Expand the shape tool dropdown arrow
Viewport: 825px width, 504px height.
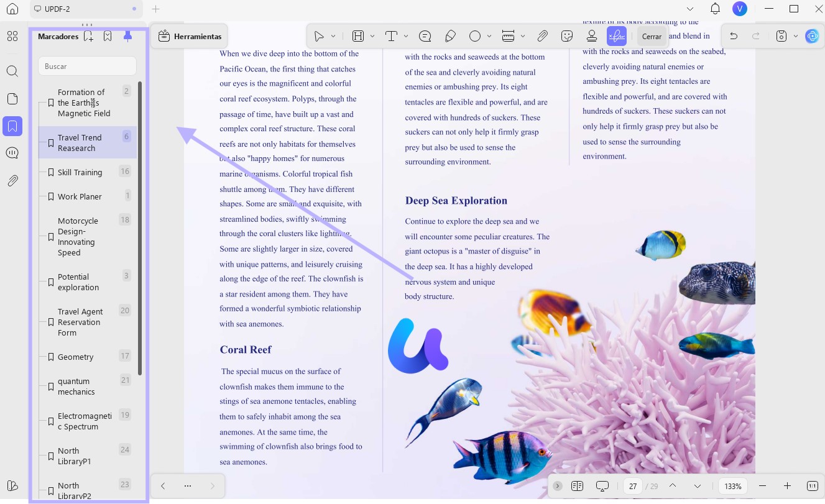pos(489,37)
